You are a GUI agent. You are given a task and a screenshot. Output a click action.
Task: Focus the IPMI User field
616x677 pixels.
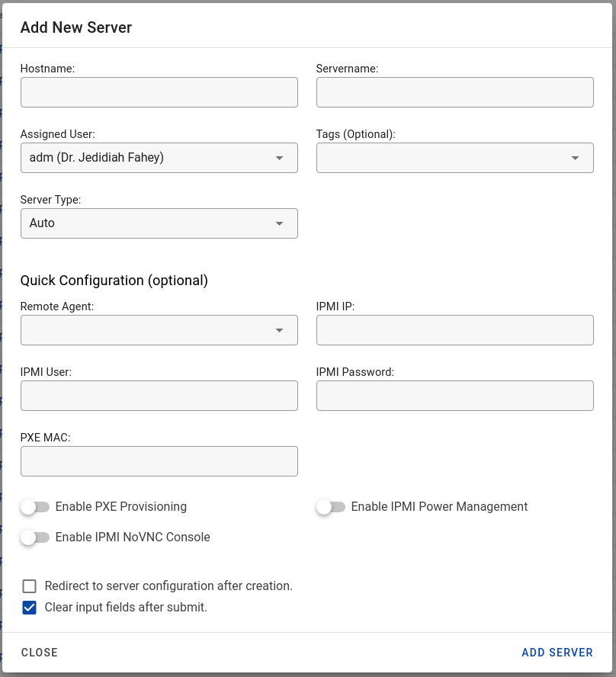(x=159, y=396)
